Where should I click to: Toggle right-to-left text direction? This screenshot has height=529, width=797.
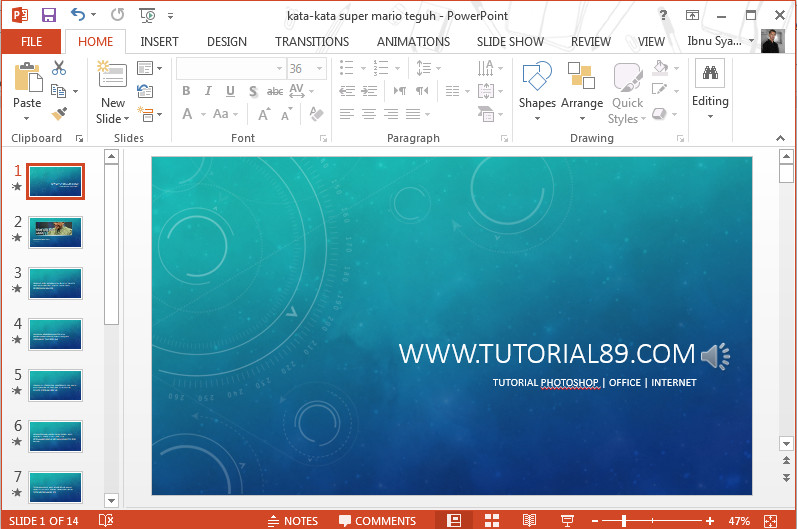[x=422, y=91]
